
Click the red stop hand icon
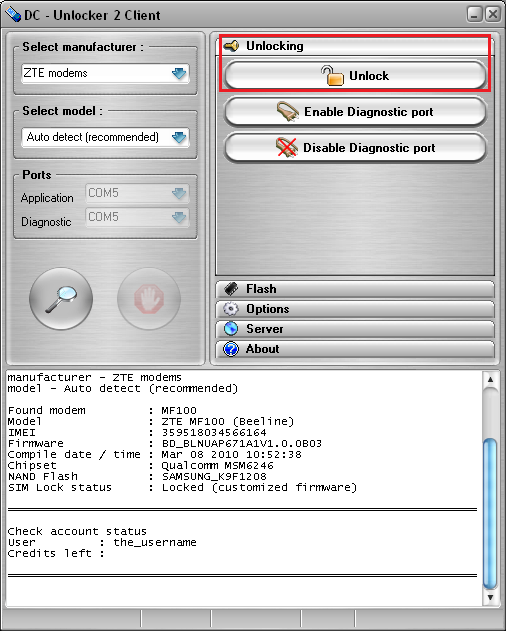pyautogui.click(x=149, y=299)
